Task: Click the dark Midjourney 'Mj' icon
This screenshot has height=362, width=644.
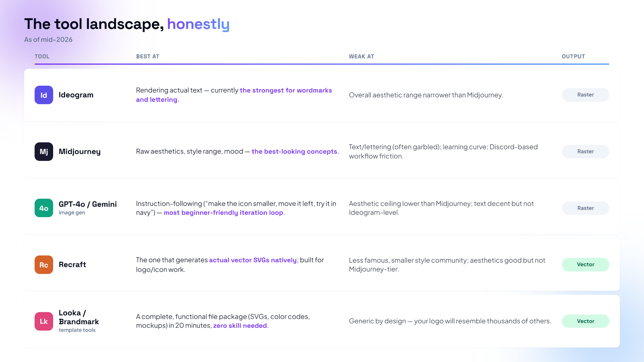Action: coord(44,151)
